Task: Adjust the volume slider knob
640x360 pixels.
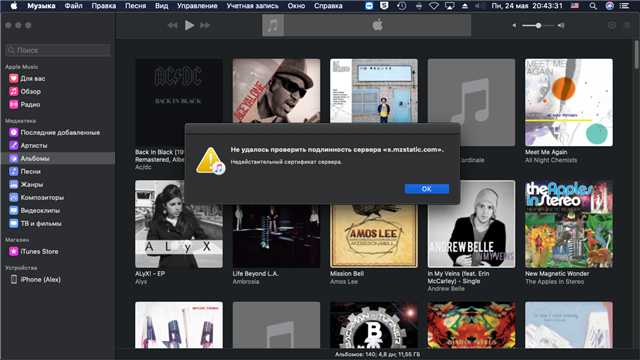Action: (538, 25)
